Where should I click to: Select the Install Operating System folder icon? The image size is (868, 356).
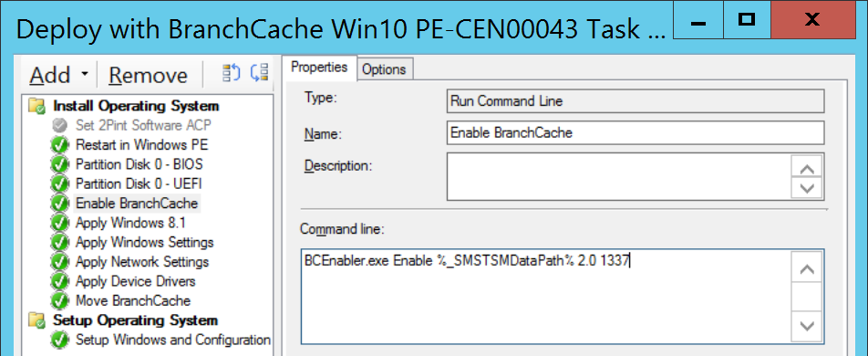37,106
